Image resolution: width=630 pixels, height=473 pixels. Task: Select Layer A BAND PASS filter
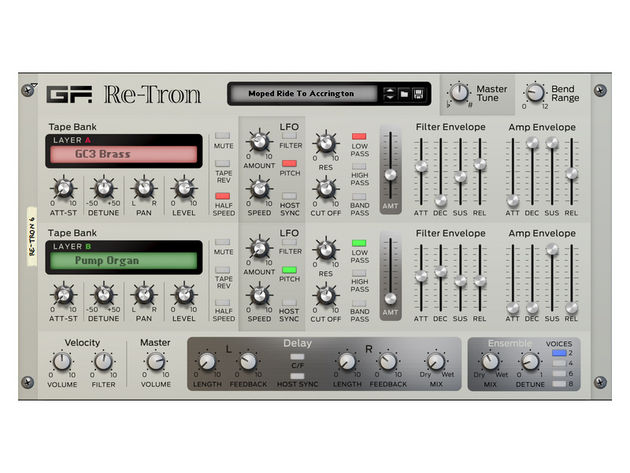click(x=359, y=196)
